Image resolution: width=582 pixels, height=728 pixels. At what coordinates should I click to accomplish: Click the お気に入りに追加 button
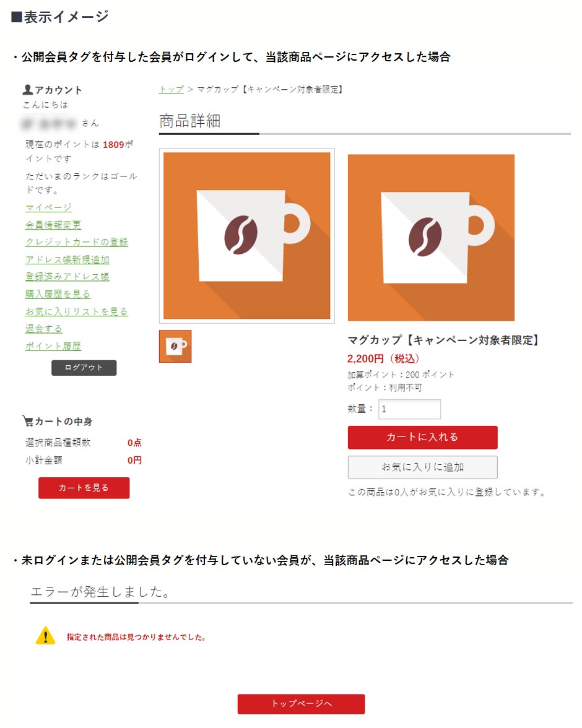(x=423, y=467)
